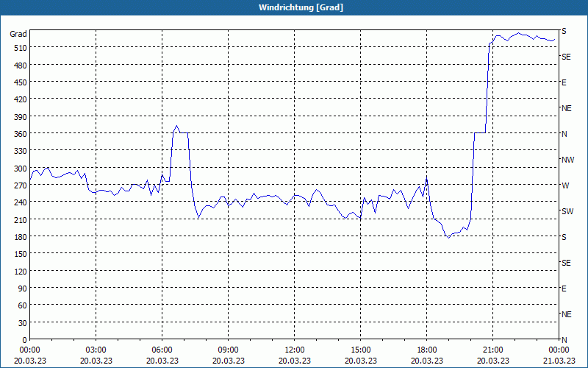588x368 pixels.
Task: Click the 21:00 time axis label
Action: (x=492, y=350)
